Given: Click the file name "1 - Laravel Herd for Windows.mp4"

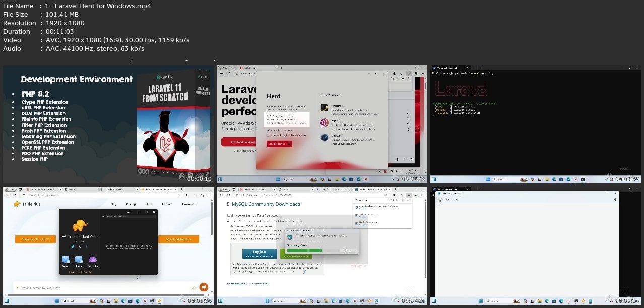Looking at the screenshot, I should (98, 6).
